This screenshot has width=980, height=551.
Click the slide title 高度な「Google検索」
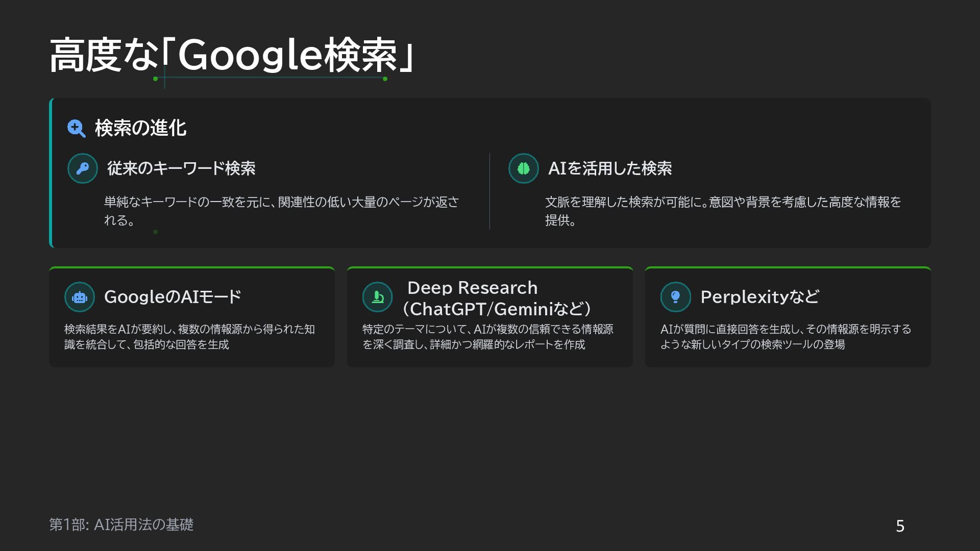(x=232, y=55)
